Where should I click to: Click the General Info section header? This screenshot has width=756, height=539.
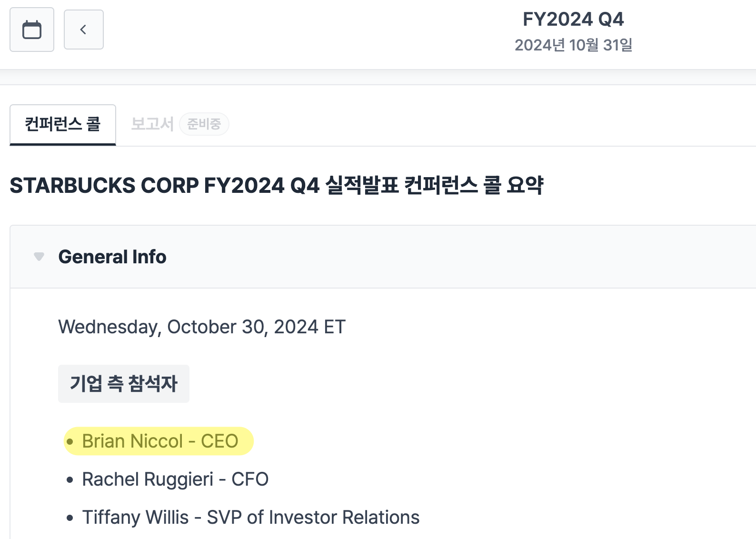[112, 257]
